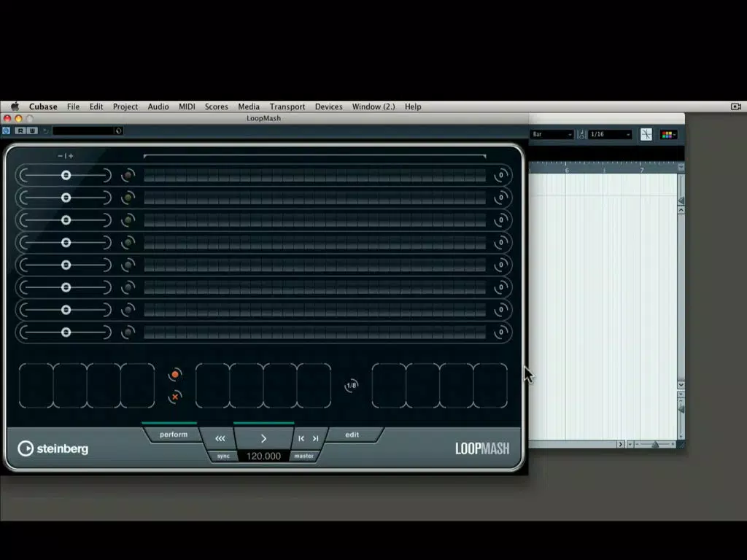Image resolution: width=747 pixels, height=560 pixels.
Task: Click the transpose value knob on track 8
Action: [x=500, y=332]
